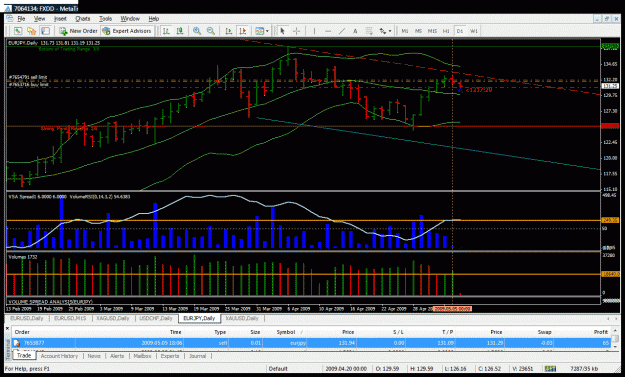Select order 7653877 row
This screenshot has width=625, height=377.
point(311,343)
